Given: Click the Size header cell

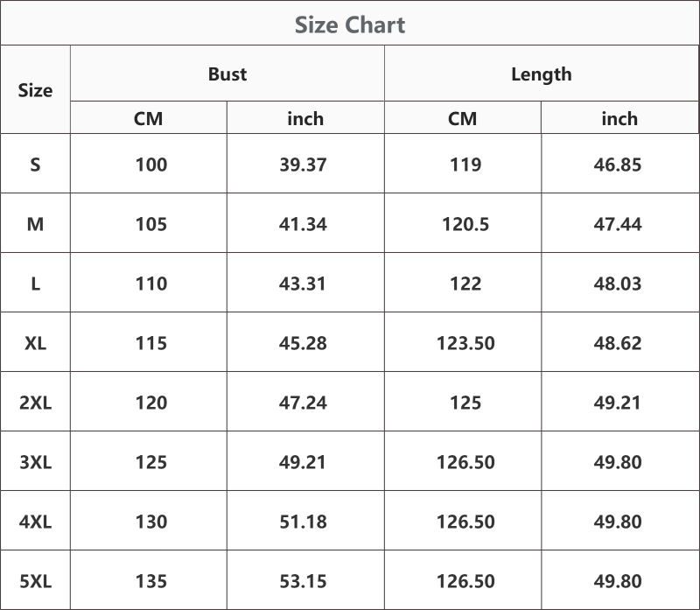Looking at the screenshot, I should (x=35, y=90).
